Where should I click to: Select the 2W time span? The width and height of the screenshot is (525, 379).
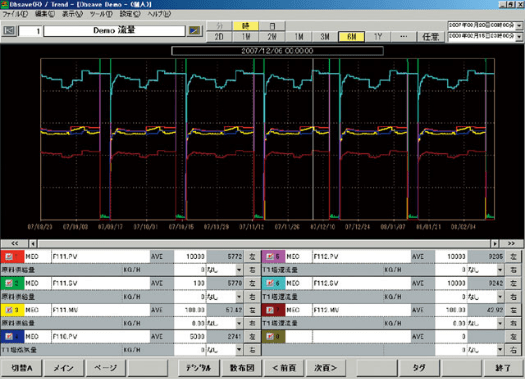(272, 36)
